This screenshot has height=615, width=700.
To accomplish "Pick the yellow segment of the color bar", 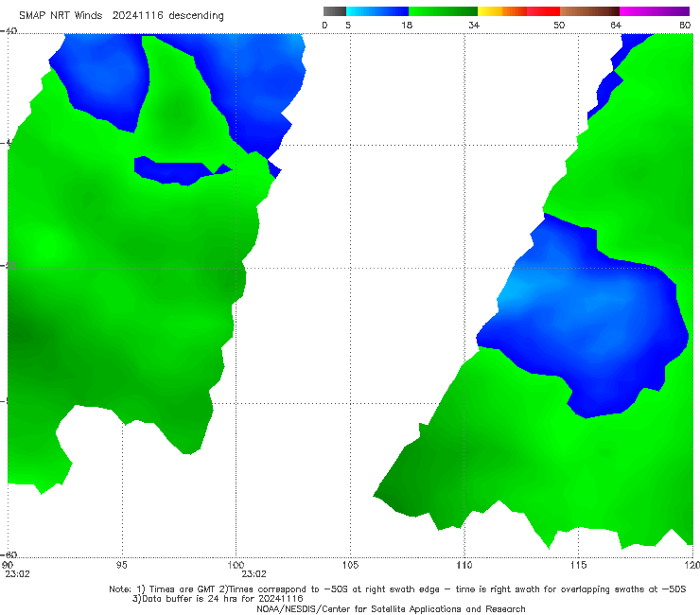I will [490, 11].
